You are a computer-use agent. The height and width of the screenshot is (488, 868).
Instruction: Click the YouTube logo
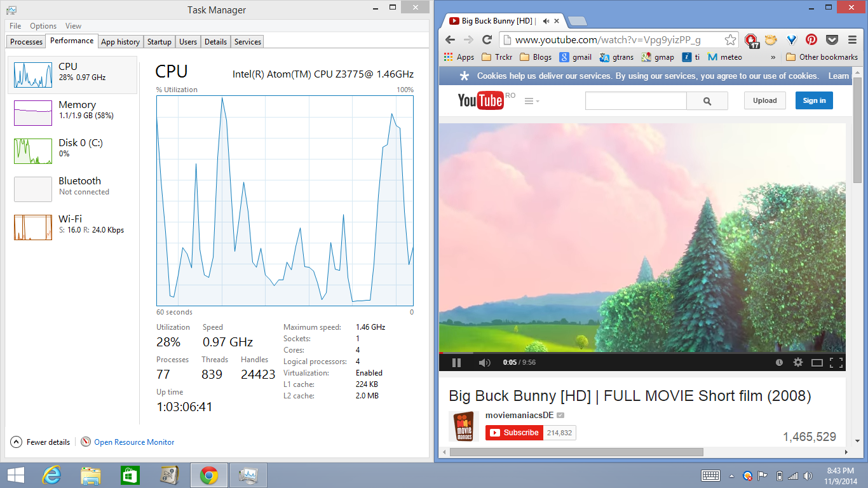point(481,100)
